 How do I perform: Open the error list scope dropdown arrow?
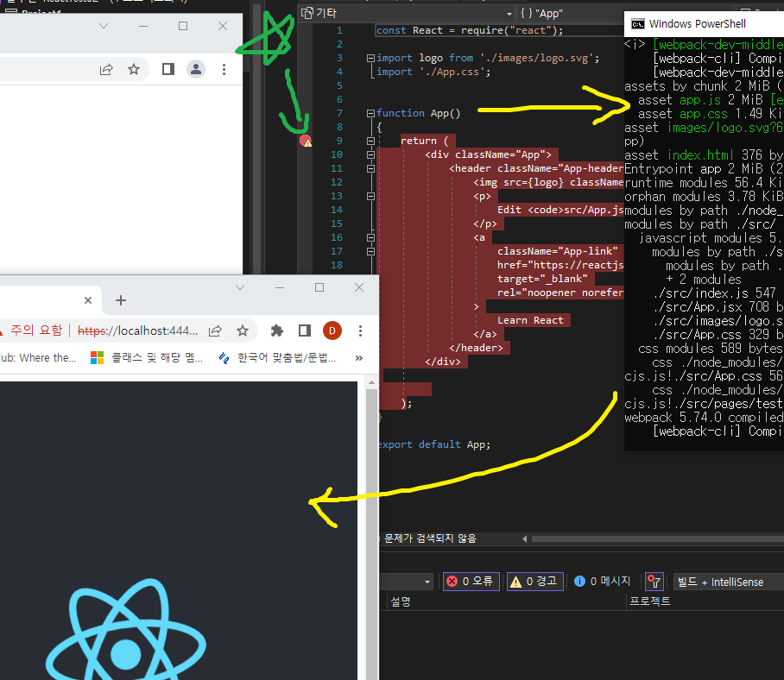click(x=427, y=582)
